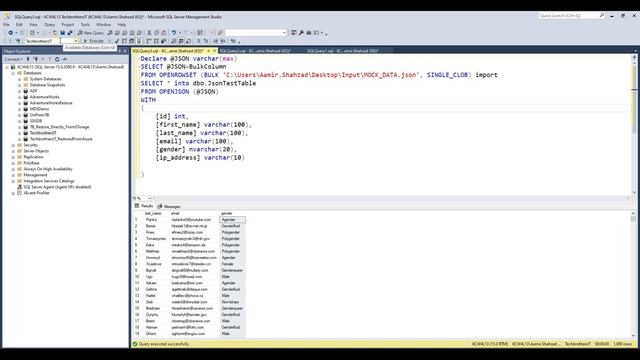This screenshot has width=640, height=360.
Task: Expand the Management folder node
Action: [x=13, y=175]
